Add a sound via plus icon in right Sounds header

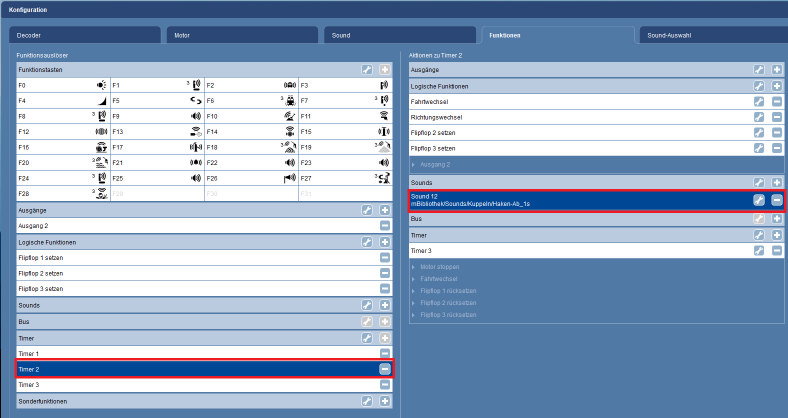tap(777, 183)
